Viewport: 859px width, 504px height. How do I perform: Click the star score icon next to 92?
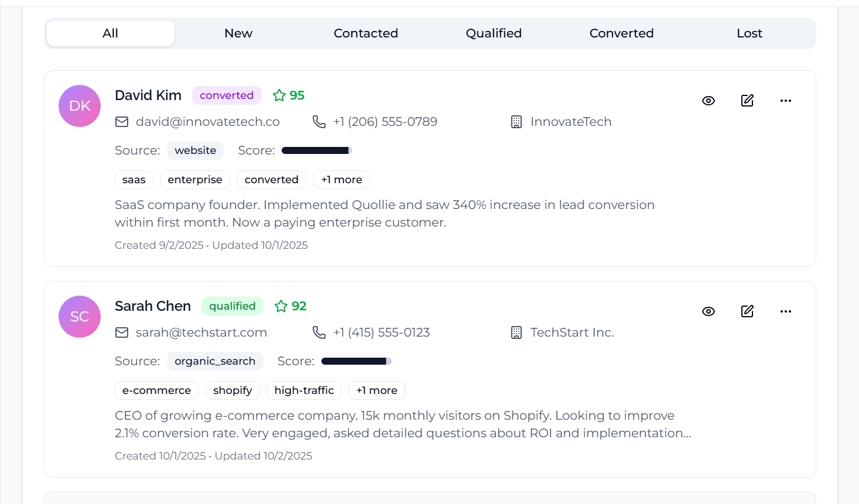tap(281, 306)
